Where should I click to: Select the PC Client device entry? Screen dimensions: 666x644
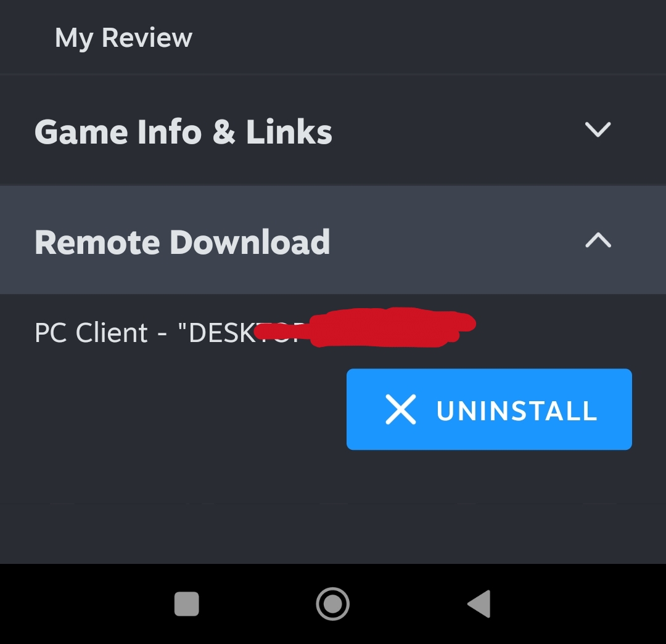(x=255, y=332)
